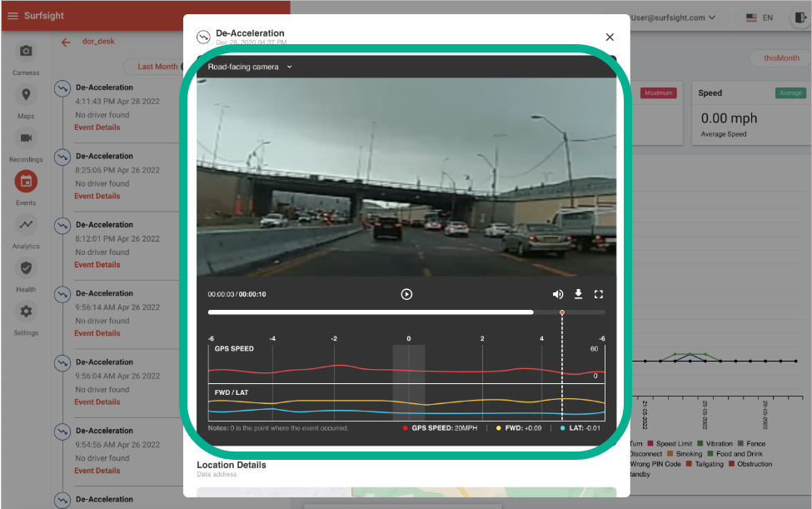The width and height of the screenshot is (812, 509).
Task: Click De-Acceleration icon of 8:12:01 PM event
Action: coord(62,225)
